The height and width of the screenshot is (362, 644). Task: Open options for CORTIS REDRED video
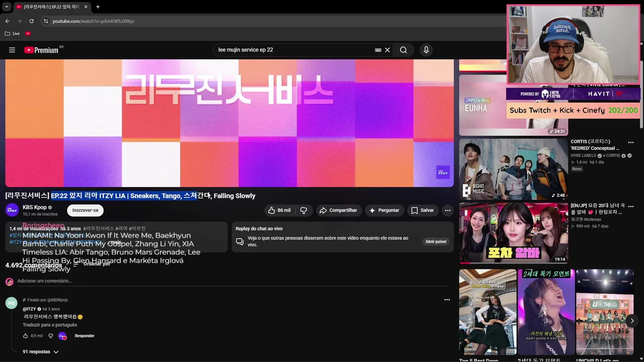pos(630,142)
